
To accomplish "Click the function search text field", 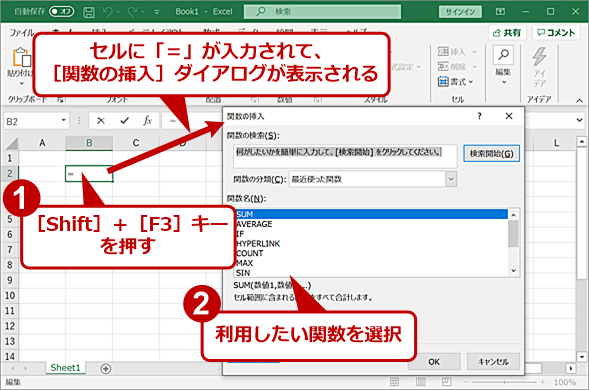I will coord(345,156).
